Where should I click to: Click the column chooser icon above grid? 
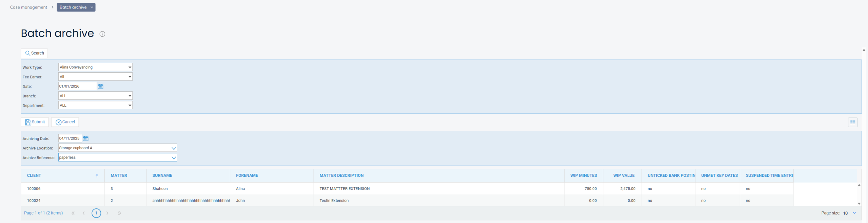[x=852, y=123]
